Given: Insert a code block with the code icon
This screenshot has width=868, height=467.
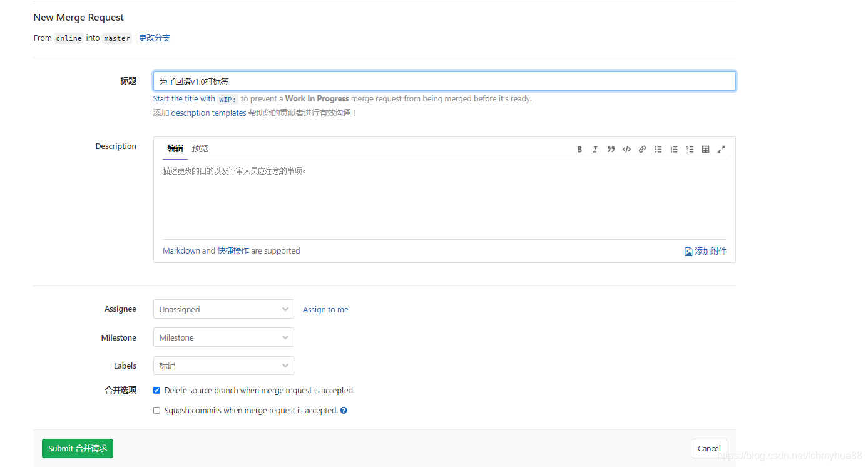Looking at the screenshot, I should pyautogui.click(x=626, y=149).
